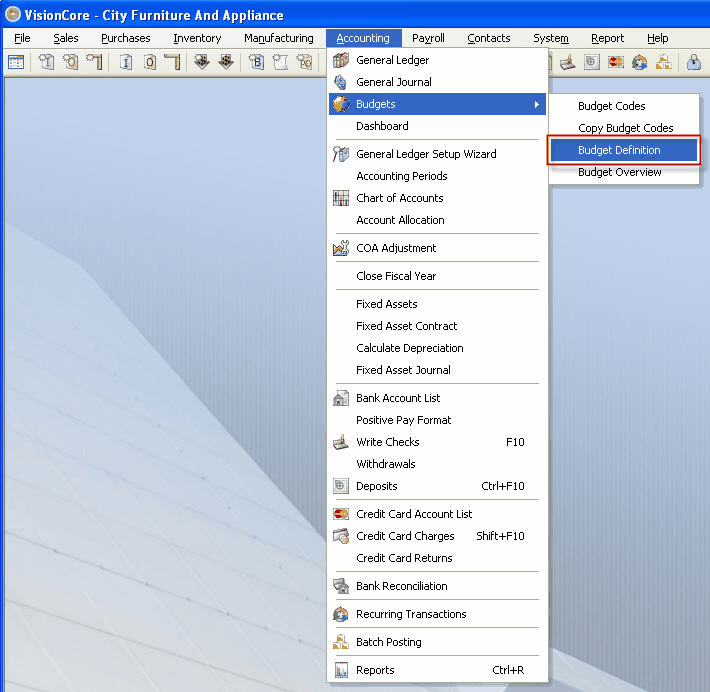This screenshot has height=692, width=710.
Task: Click the blank new document toolbar icon
Action: 280,62
